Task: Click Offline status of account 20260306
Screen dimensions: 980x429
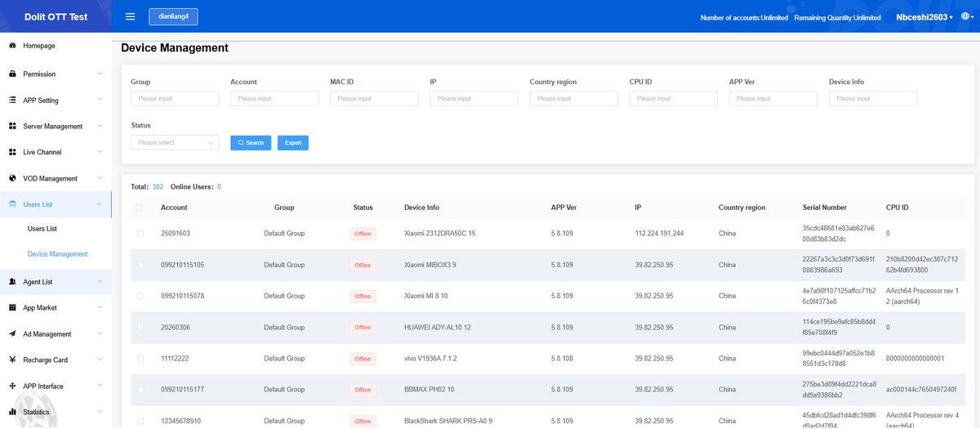Action: [x=363, y=328]
